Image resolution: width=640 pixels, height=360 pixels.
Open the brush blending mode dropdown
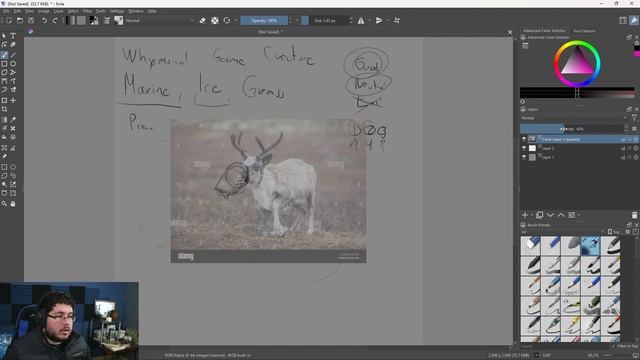[x=159, y=20]
